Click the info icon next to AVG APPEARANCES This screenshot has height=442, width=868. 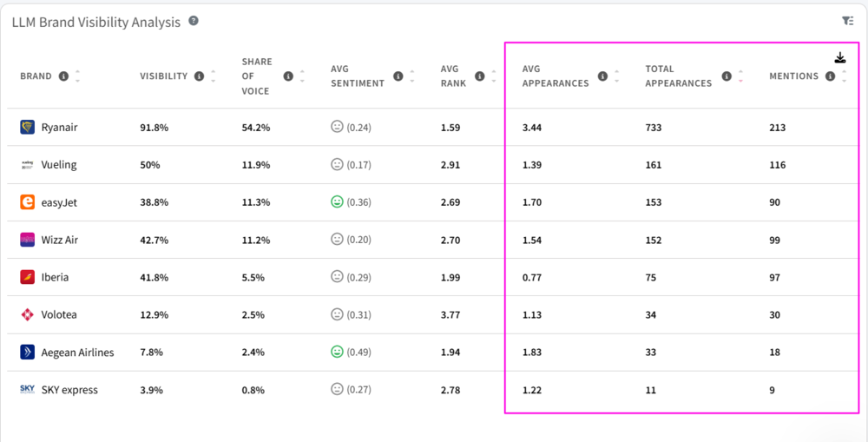coord(603,76)
